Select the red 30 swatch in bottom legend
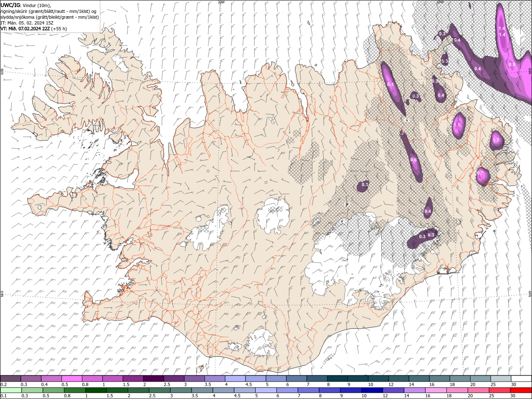532x399 pixels. click(521, 390)
